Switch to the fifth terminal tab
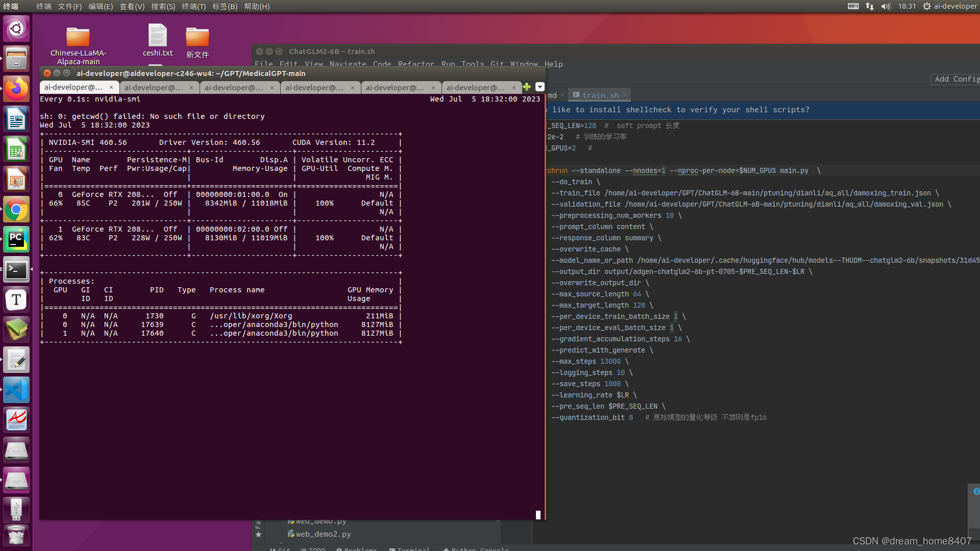This screenshot has width=980, height=551. pos(402,88)
